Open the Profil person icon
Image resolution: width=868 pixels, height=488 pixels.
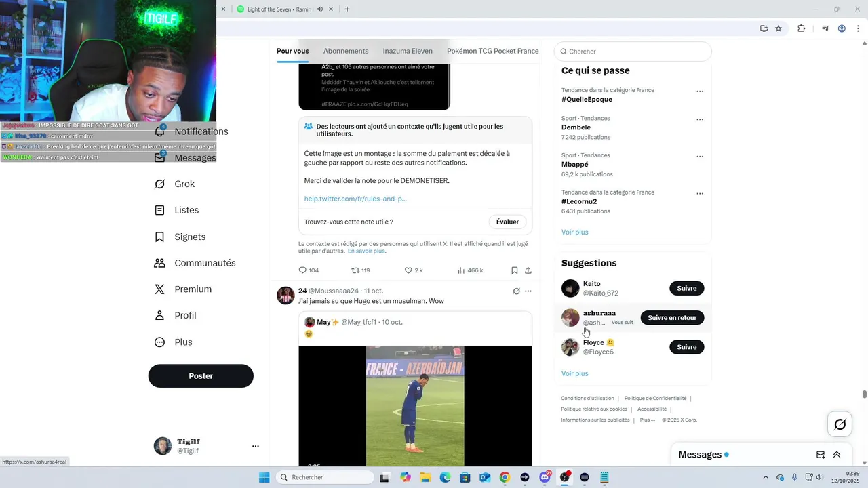(160, 315)
